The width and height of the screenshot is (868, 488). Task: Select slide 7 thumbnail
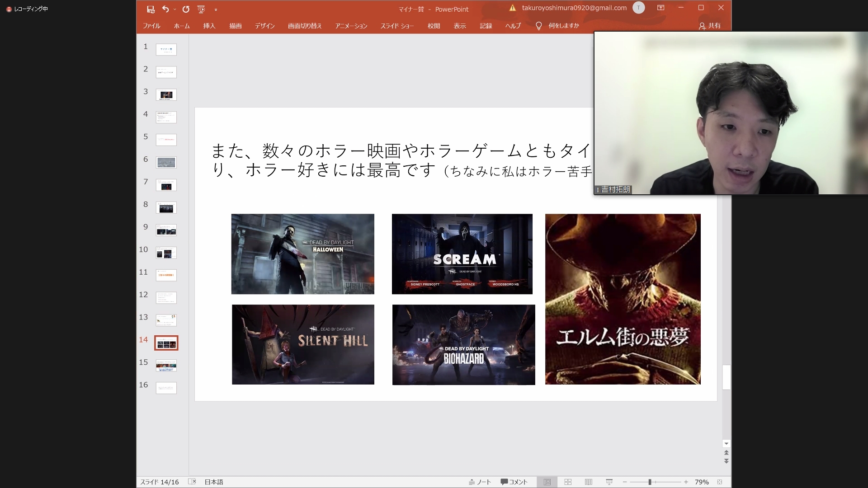pos(166,185)
